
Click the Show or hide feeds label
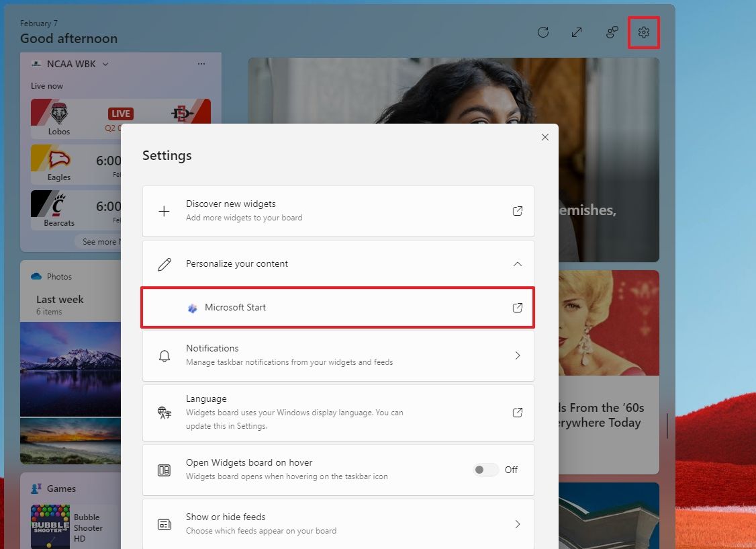pyautogui.click(x=226, y=517)
